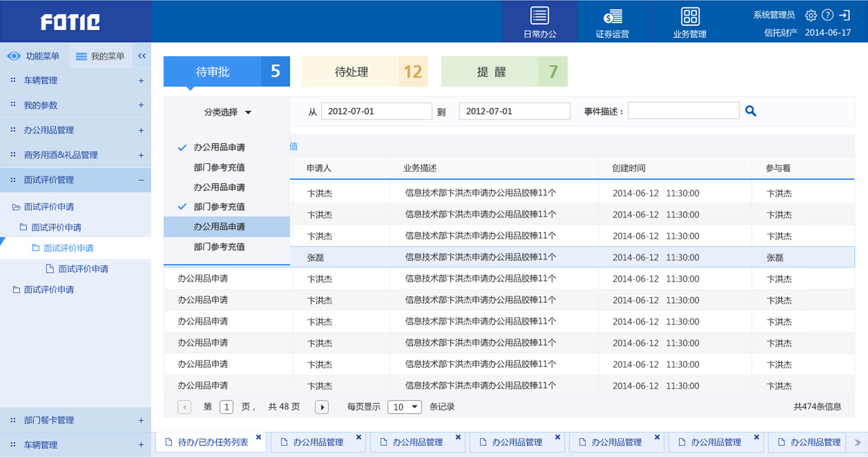The image size is (868, 457).
Task: Go to next page with arrow button
Action: tap(322, 407)
